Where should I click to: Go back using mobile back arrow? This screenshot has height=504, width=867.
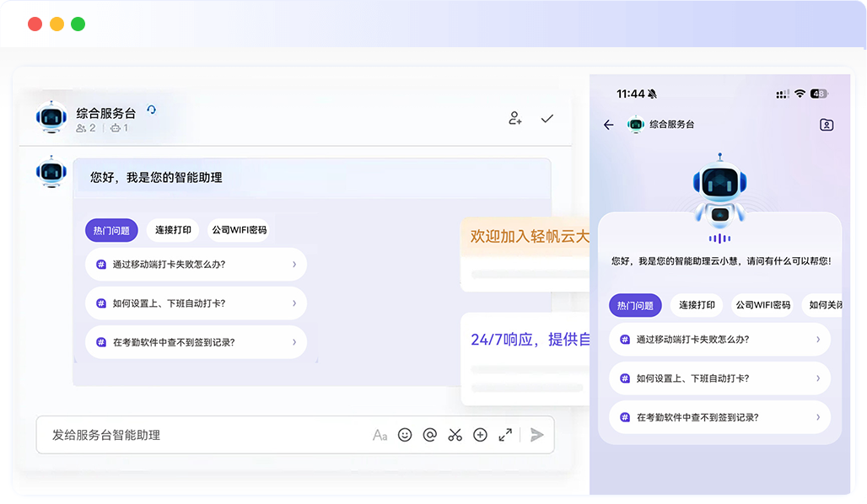pyautogui.click(x=609, y=125)
